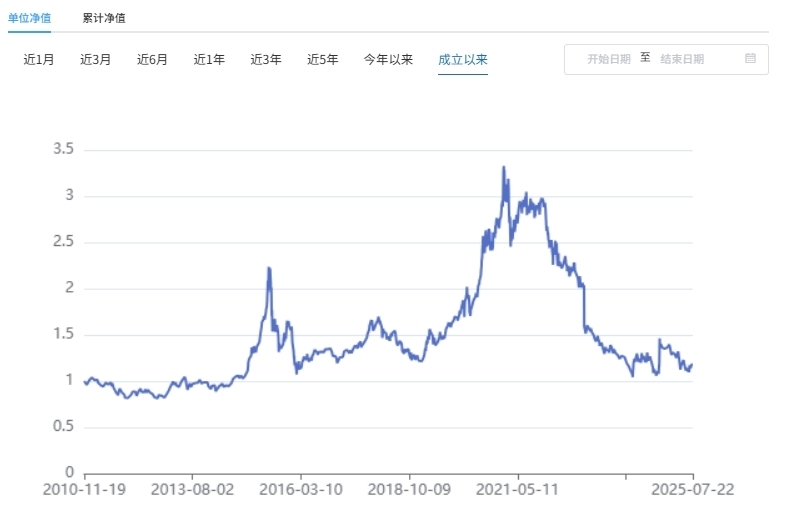Click the 2010-11-19 x-axis label

tap(85, 492)
